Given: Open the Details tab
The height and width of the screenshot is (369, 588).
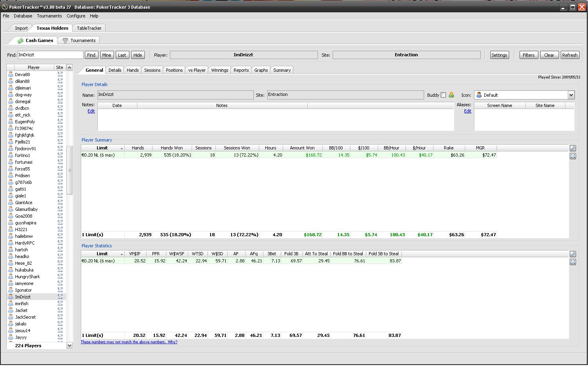Looking at the screenshot, I should point(115,70).
